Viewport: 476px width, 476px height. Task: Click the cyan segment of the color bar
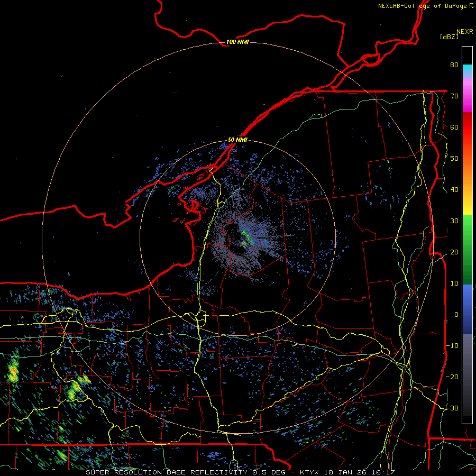click(467, 69)
